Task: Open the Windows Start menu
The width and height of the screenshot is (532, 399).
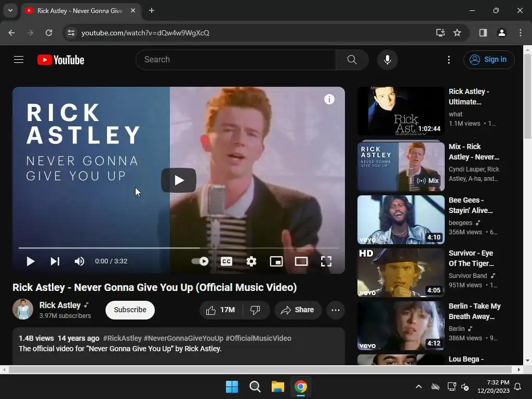Action: coord(232,387)
